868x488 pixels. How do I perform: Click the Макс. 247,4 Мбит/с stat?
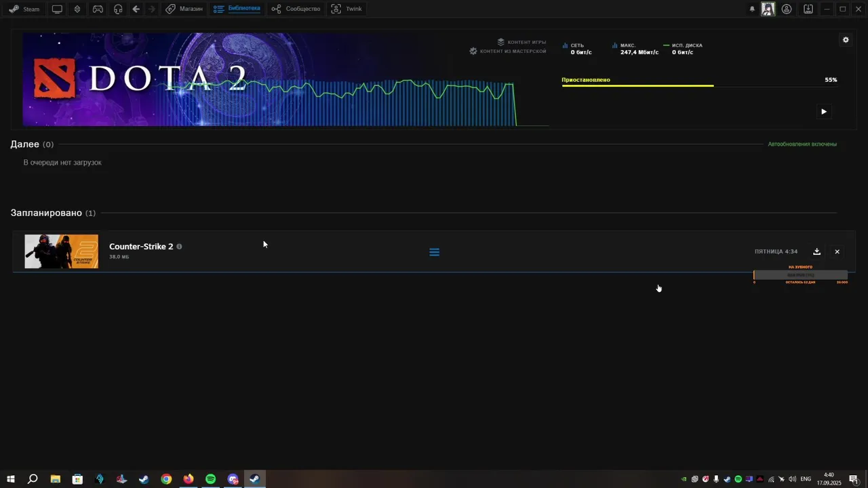point(635,49)
